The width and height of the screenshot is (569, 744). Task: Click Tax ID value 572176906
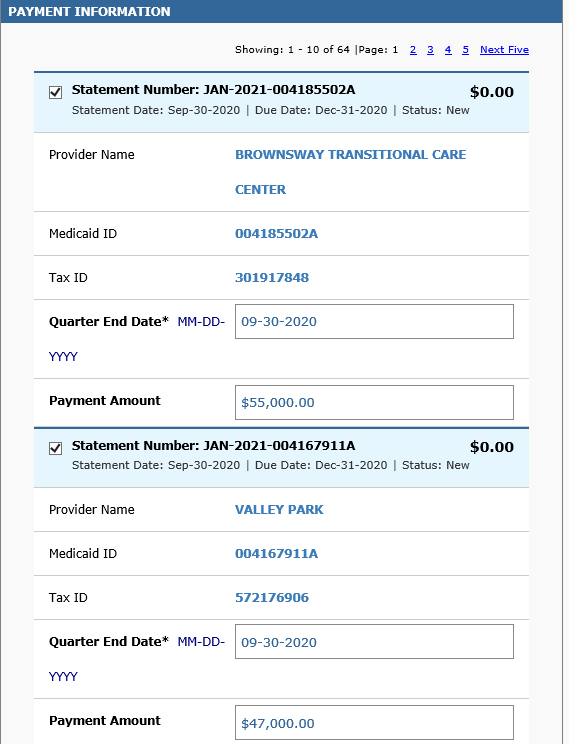(x=272, y=597)
